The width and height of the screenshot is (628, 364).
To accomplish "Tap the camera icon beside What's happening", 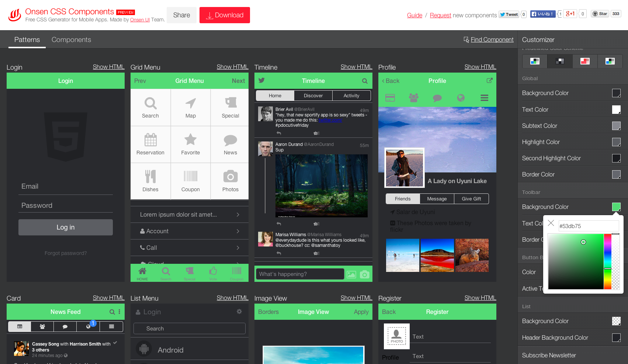I will pyautogui.click(x=364, y=274).
